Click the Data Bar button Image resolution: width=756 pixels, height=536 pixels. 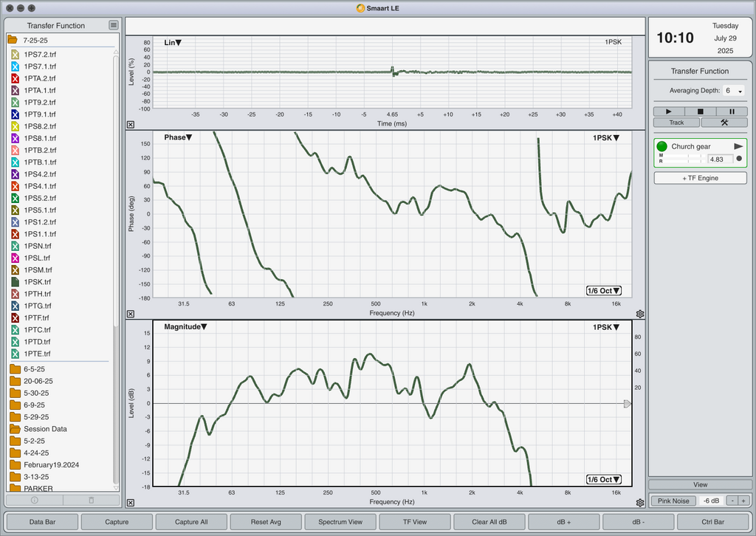(42, 521)
